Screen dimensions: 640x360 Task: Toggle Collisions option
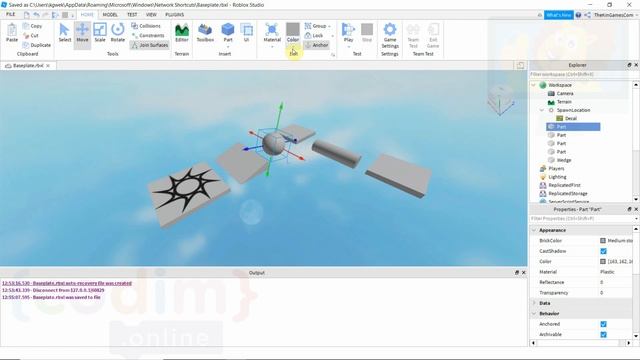pos(146,26)
